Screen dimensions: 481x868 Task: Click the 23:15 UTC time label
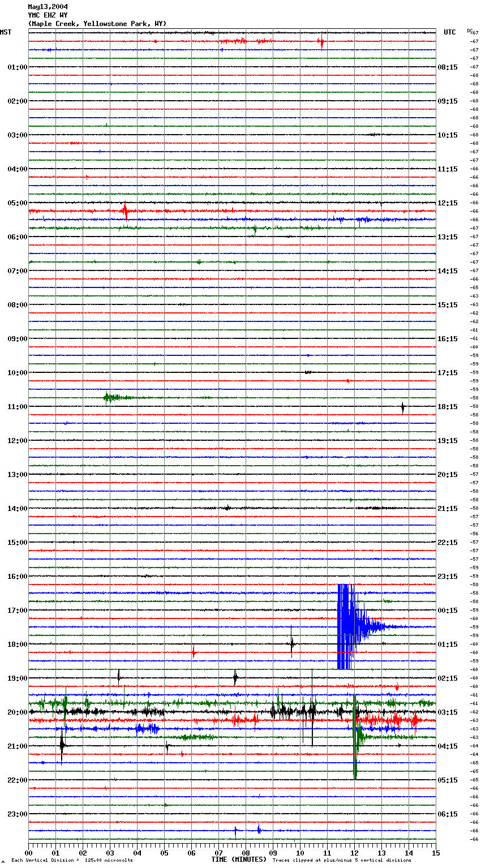click(x=448, y=577)
